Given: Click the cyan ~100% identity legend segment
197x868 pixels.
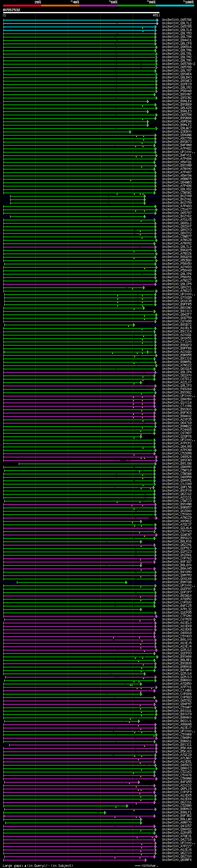Looking at the screenshot, I should tap(175, 6).
